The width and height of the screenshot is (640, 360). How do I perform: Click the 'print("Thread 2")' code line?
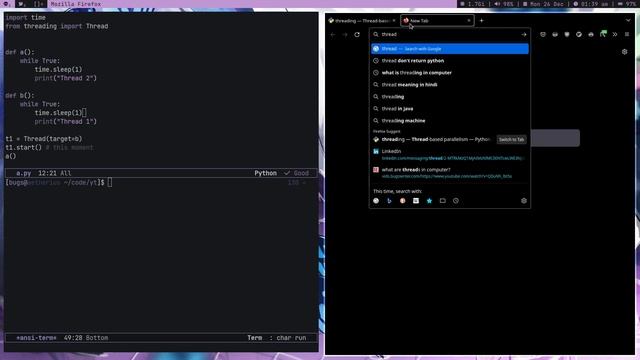coord(65,78)
